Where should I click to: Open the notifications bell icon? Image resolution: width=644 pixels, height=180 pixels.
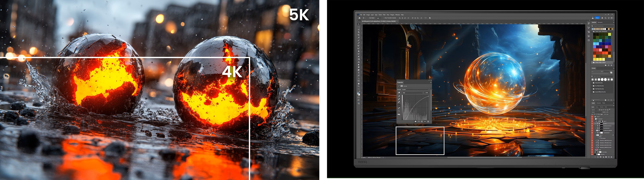pyautogui.click(x=602, y=18)
